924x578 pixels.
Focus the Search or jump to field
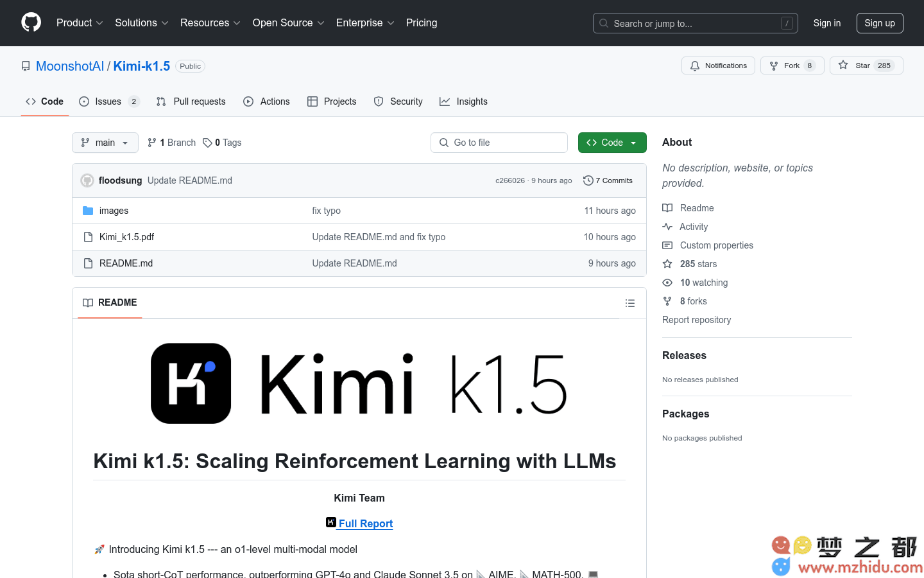pos(695,23)
